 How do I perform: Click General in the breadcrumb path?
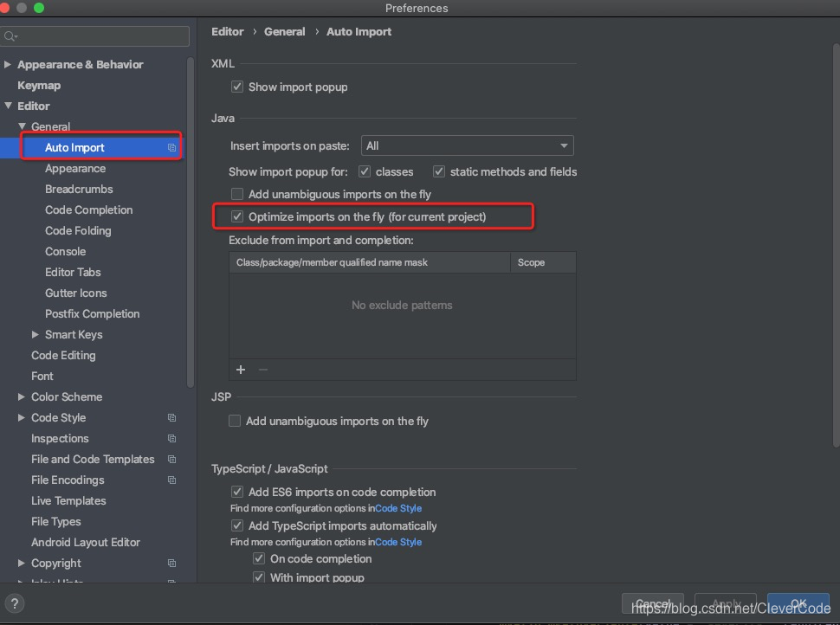pos(284,32)
